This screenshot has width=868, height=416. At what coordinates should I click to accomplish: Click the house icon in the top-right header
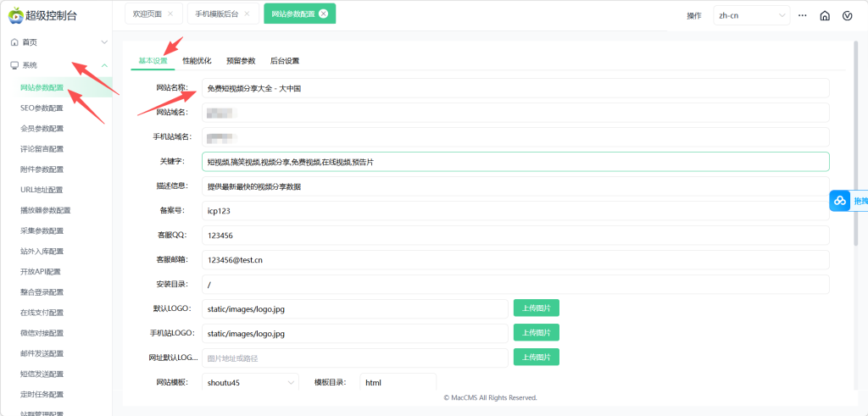(825, 15)
